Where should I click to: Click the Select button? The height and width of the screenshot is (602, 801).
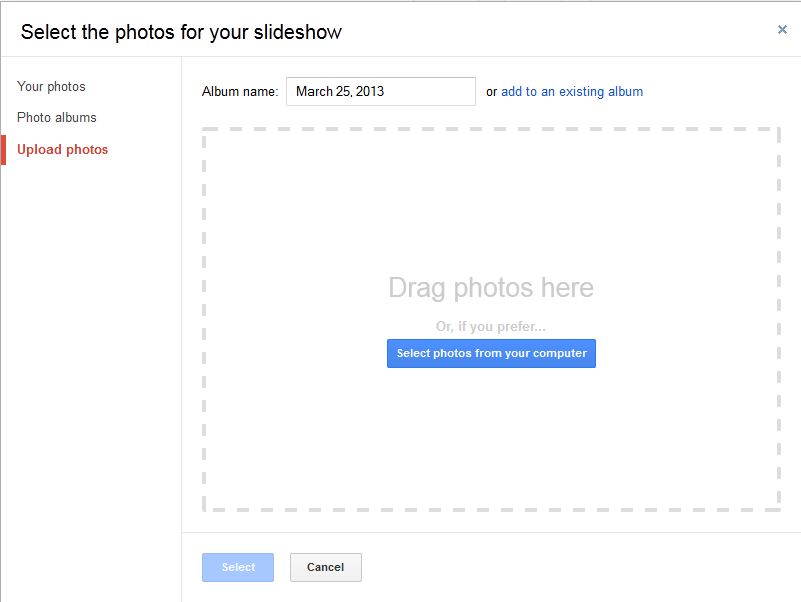238,567
